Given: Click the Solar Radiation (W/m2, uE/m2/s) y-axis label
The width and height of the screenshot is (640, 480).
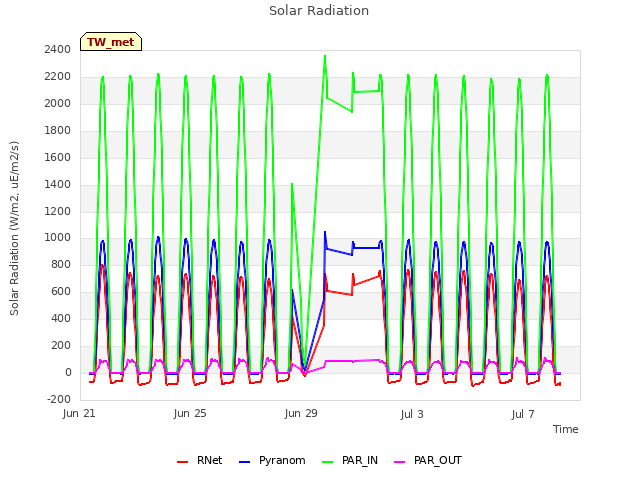Looking at the screenshot, I should [x=14, y=228].
